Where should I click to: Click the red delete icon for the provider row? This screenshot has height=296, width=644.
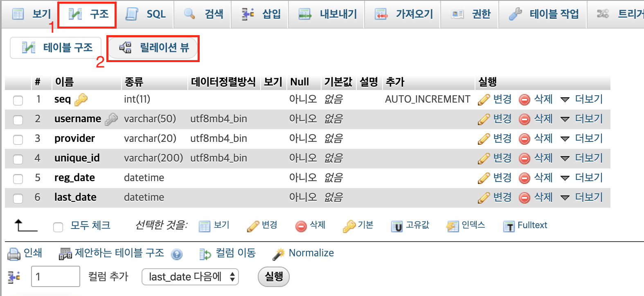[x=524, y=139]
